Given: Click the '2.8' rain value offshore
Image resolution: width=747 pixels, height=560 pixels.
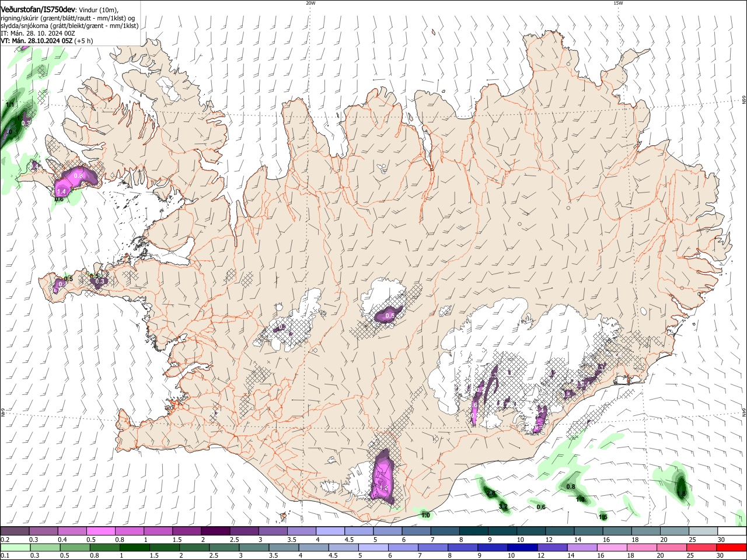Looking at the screenshot, I should [491, 494].
